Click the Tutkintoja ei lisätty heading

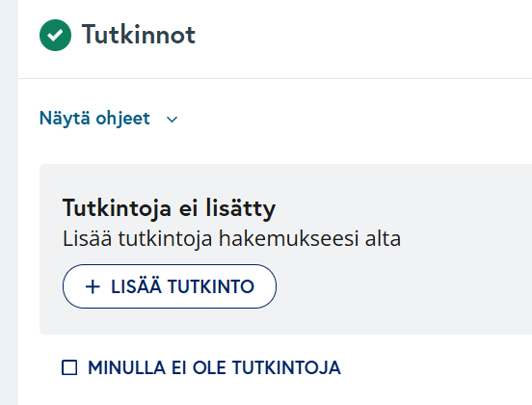tap(169, 207)
